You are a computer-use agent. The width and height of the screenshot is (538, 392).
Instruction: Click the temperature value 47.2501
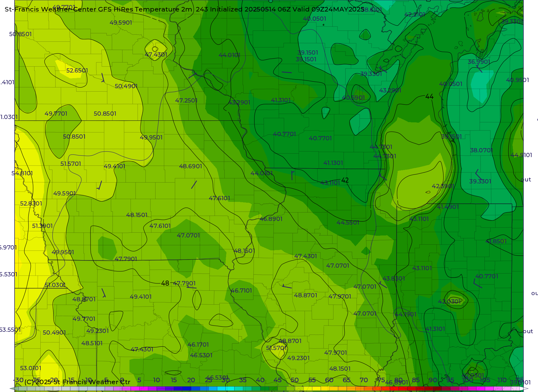pos(186,101)
